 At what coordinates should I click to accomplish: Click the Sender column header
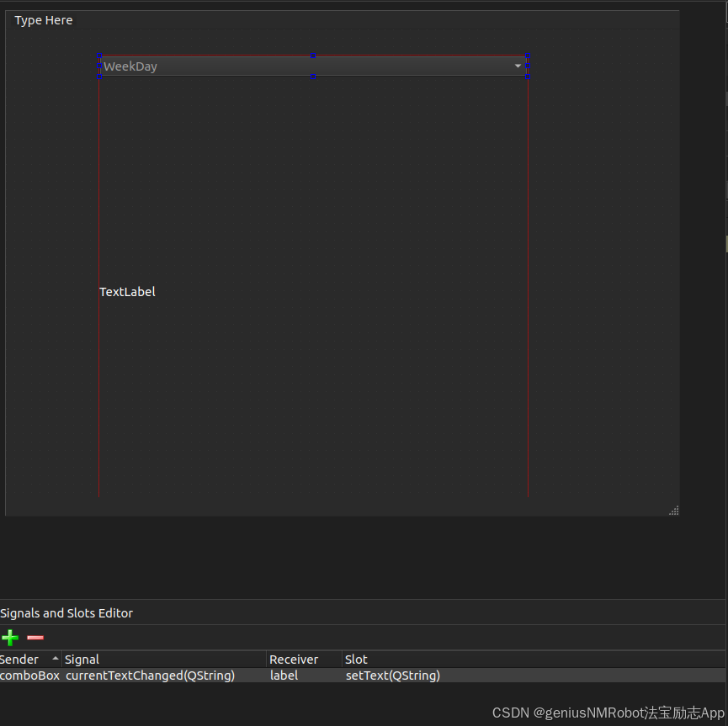pos(19,659)
